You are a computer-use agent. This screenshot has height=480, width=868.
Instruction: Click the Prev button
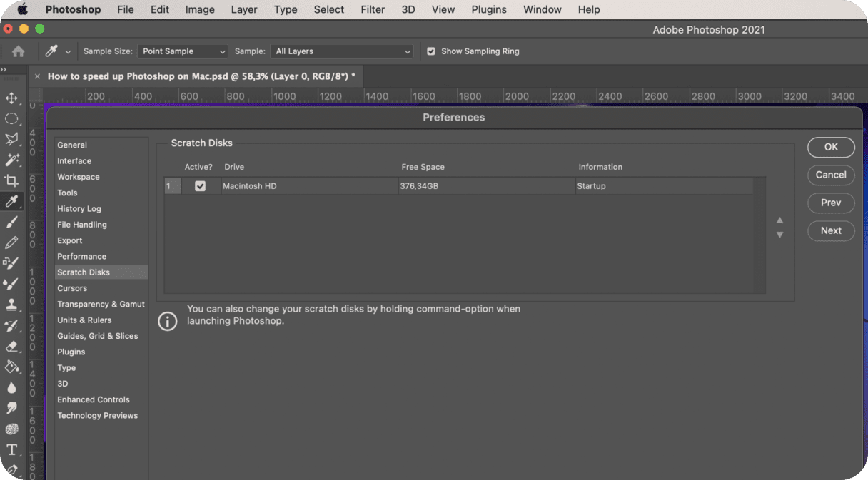click(x=831, y=203)
